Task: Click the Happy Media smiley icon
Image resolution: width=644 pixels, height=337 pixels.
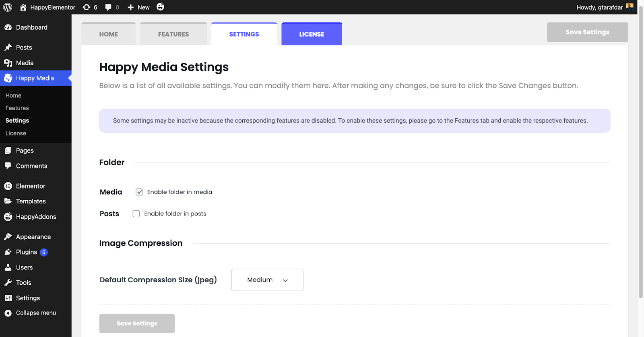Action: pos(8,78)
